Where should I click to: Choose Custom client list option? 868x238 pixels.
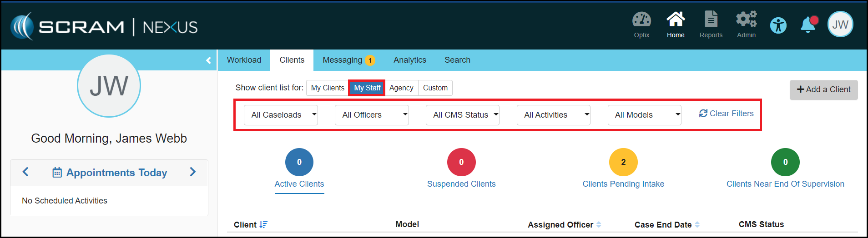tap(435, 88)
